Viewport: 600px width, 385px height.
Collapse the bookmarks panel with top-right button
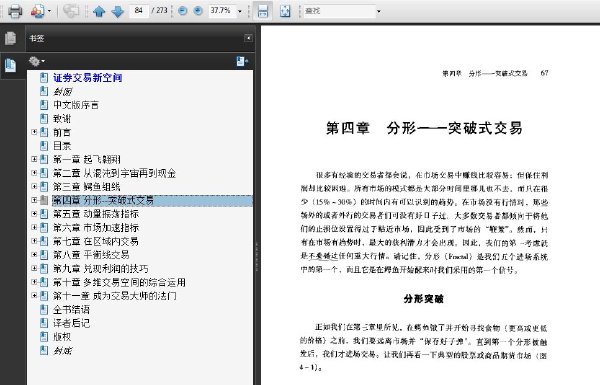coord(248,38)
